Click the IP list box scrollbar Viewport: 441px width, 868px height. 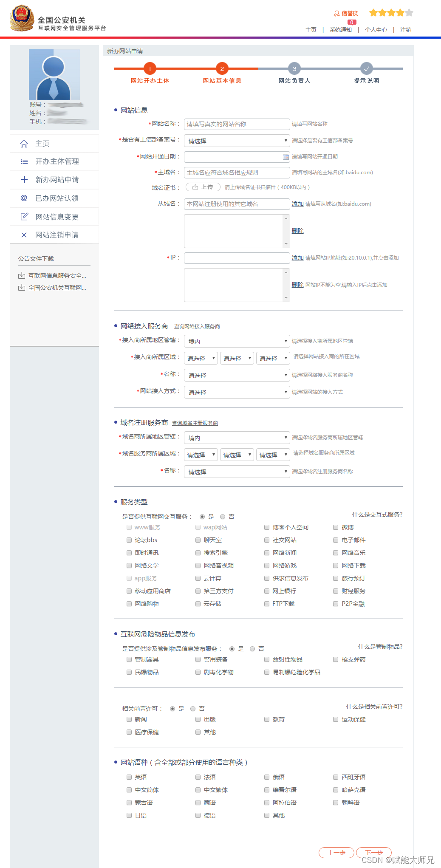click(286, 285)
